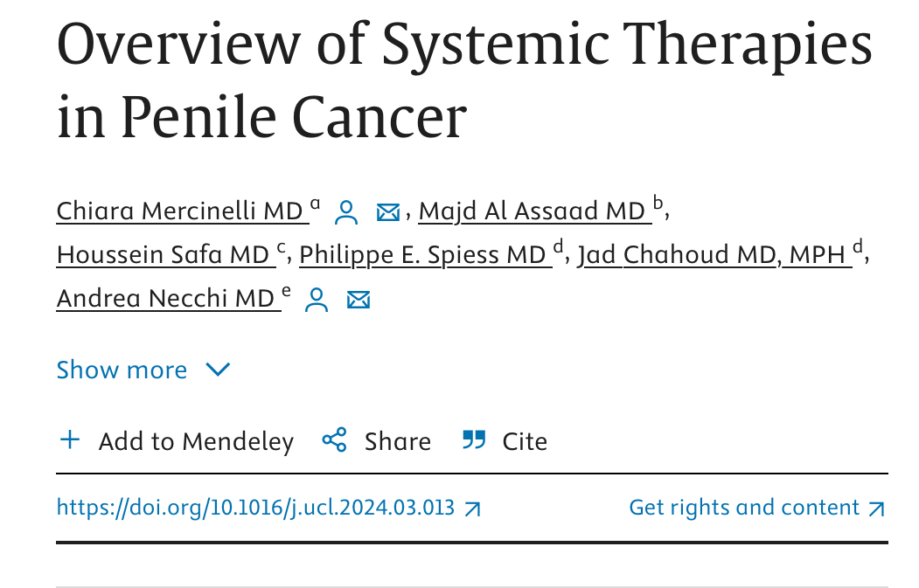Image resolution: width=919 pixels, height=588 pixels.
Task: Expand author details via Show more text
Action: point(122,370)
